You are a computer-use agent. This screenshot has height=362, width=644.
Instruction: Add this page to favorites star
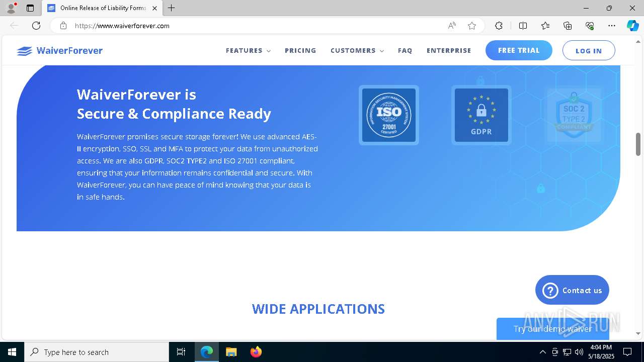472,26
